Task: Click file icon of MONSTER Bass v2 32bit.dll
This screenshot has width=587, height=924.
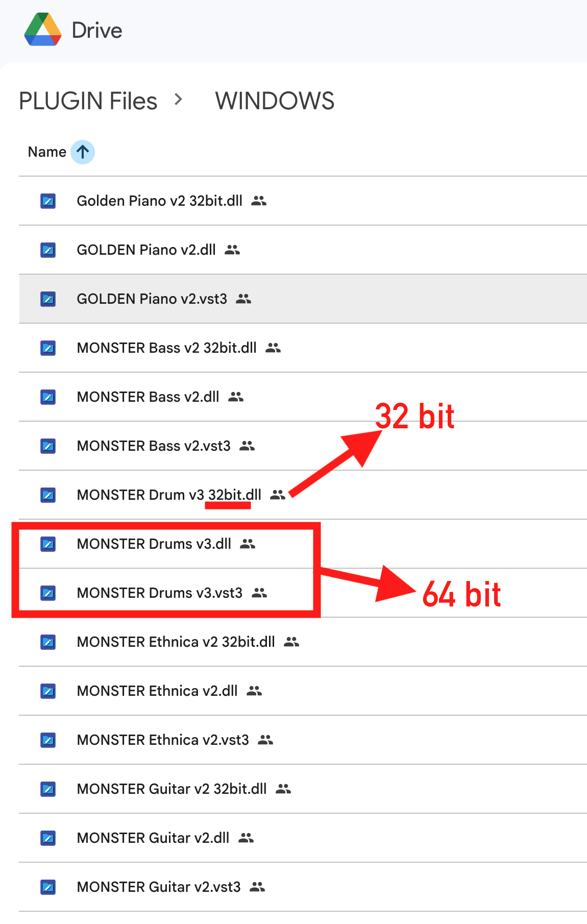Action: (x=48, y=348)
